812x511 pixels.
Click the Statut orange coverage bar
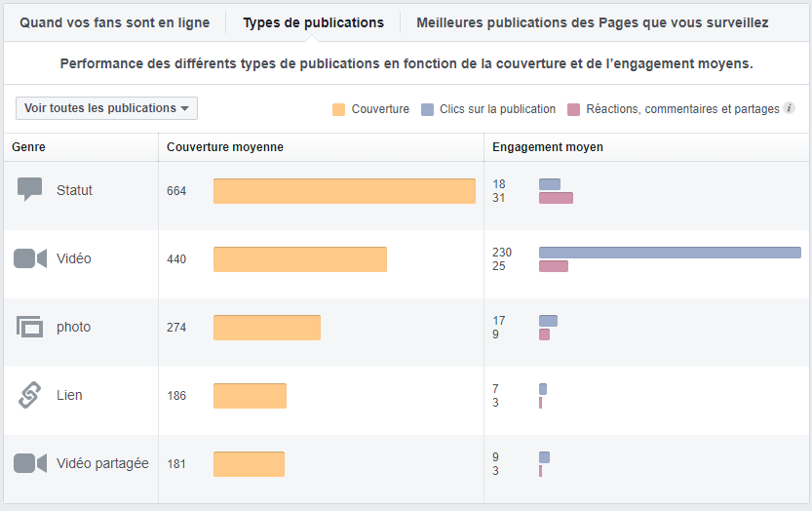[344, 191]
